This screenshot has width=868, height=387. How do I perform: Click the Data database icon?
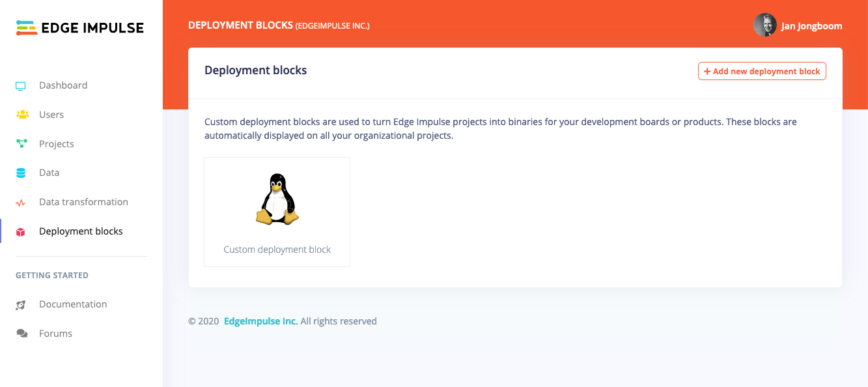[x=21, y=173]
